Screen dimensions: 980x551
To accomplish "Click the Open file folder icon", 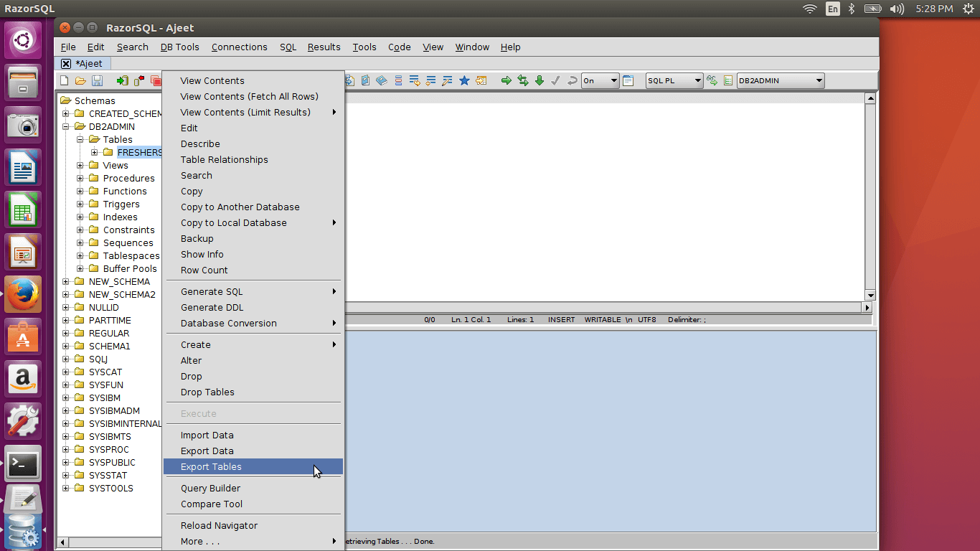I will click(x=80, y=81).
